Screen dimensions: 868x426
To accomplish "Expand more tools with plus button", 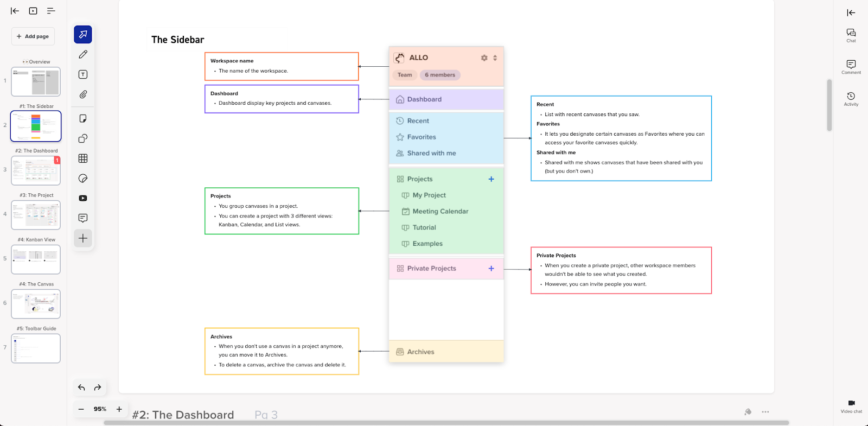I will pos(83,238).
